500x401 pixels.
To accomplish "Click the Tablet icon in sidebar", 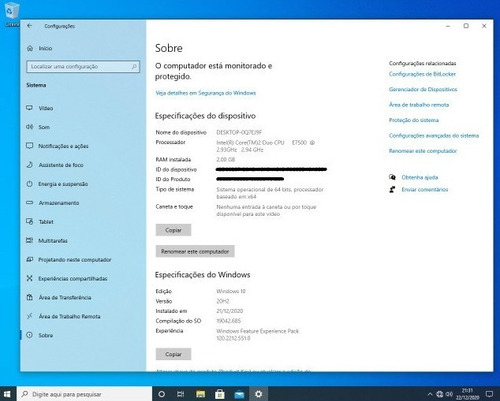I will click(x=30, y=222).
